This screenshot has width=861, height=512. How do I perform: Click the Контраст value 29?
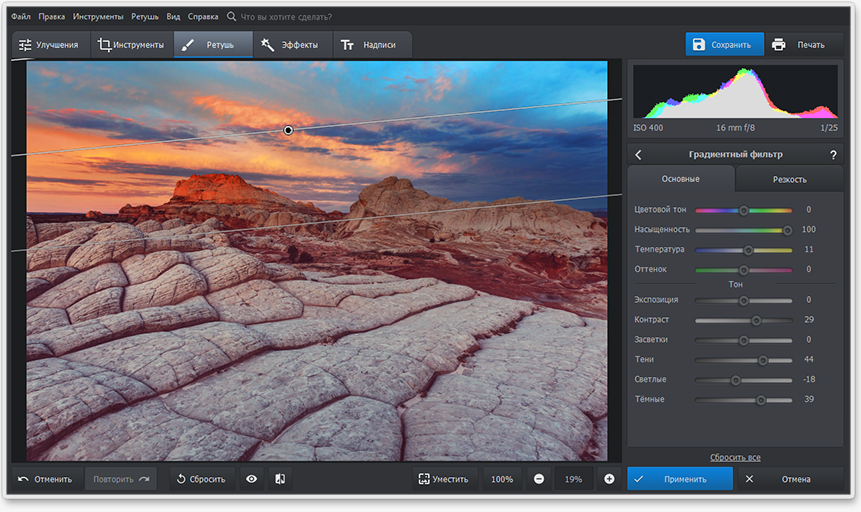coord(809,319)
